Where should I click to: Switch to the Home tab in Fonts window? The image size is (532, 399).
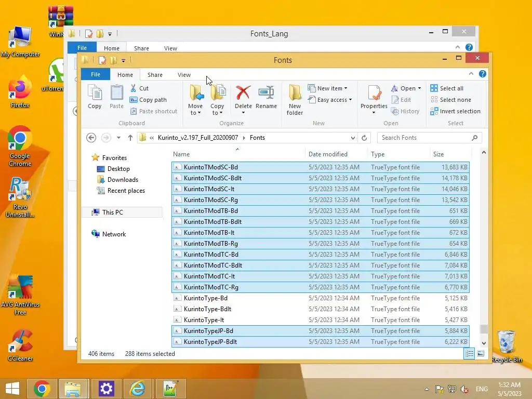tap(125, 75)
